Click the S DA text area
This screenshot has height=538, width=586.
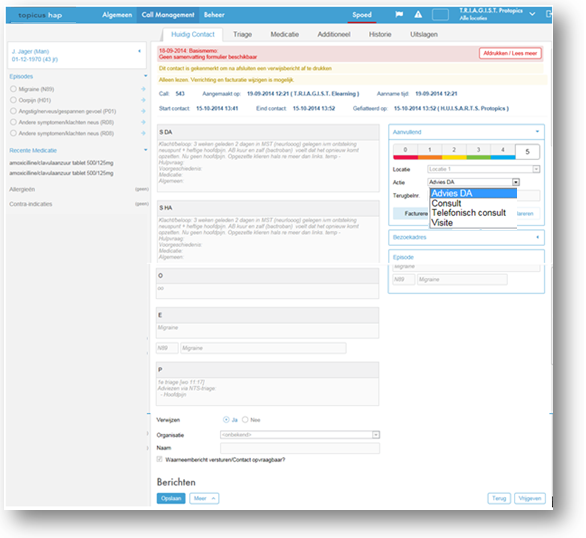[x=268, y=166]
